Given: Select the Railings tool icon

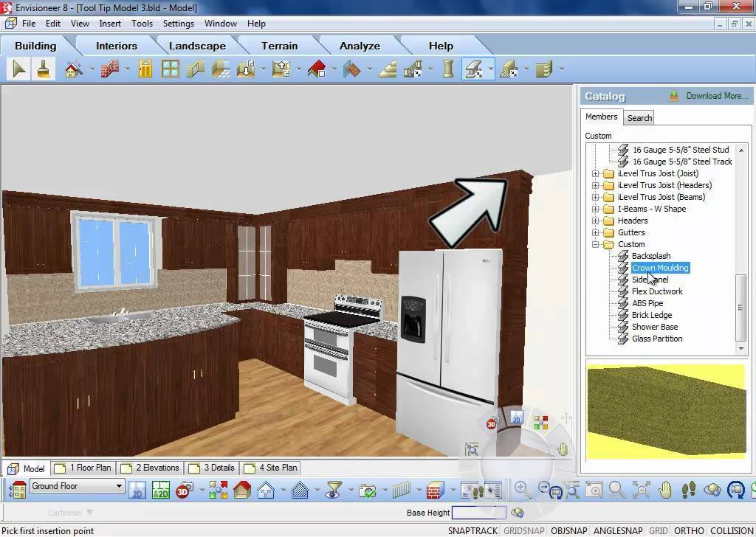Looking at the screenshot, I should pos(413,69).
